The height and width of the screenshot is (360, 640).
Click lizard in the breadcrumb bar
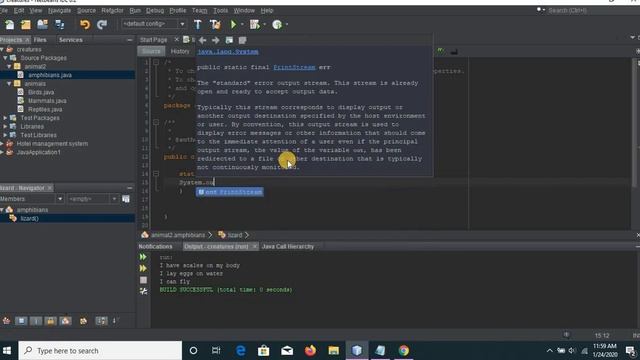coord(235,235)
